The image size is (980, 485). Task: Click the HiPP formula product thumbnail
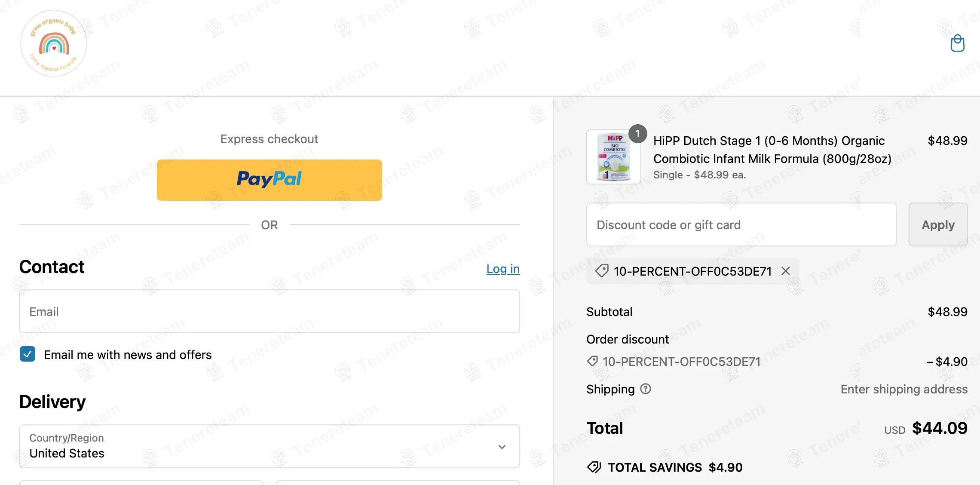(x=613, y=157)
